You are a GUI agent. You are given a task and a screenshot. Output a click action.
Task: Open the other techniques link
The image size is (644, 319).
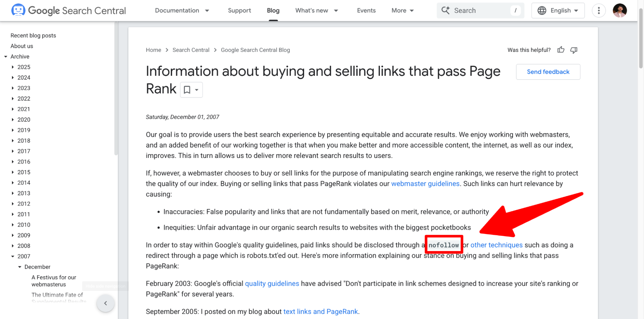(x=496, y=245)
